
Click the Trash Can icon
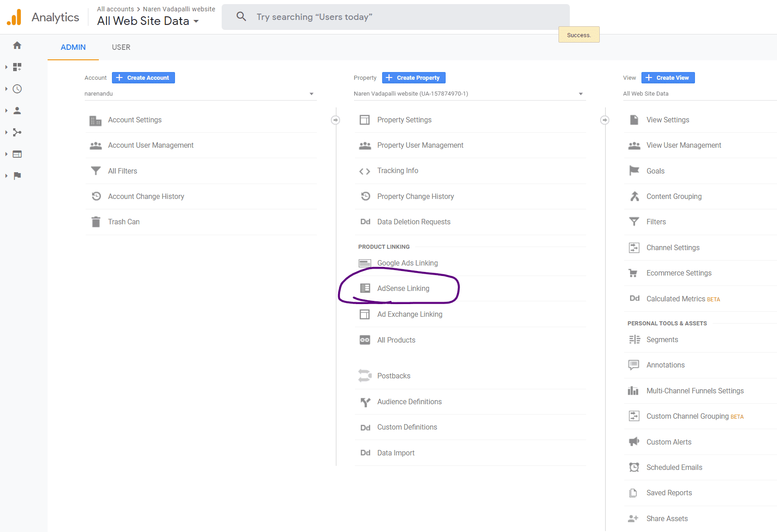click(x=96, y=222)
